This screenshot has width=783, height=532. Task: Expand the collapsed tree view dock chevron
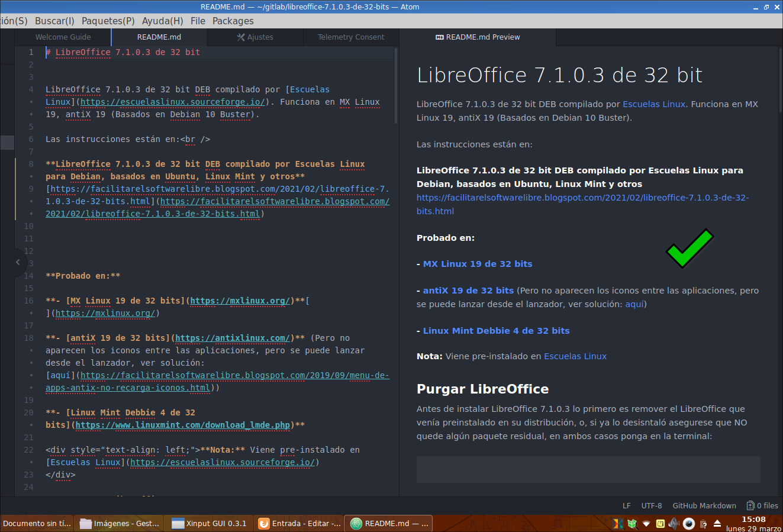tap(18, 262)
